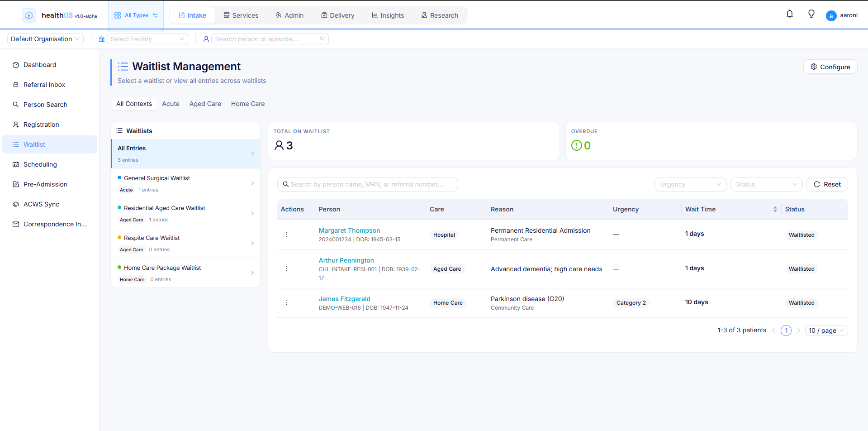The image size is (868, 431).
Task: Click the facility building icon
Action: [x=102, y=39]
